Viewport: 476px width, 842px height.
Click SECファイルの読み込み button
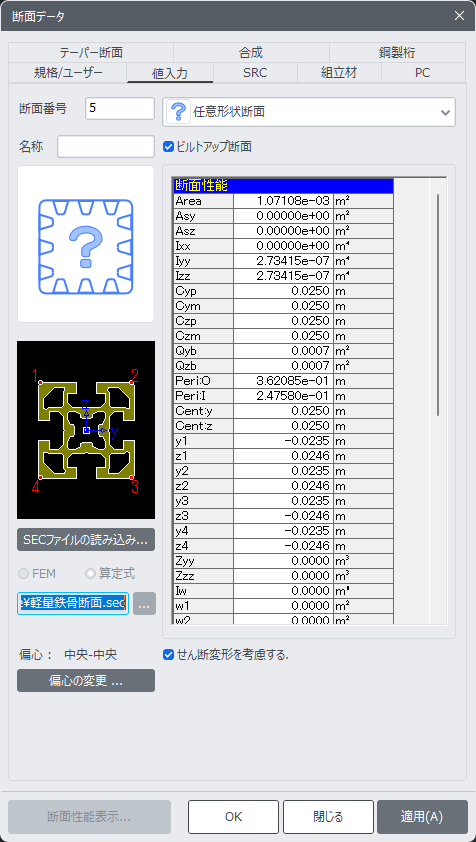point(86,540)
